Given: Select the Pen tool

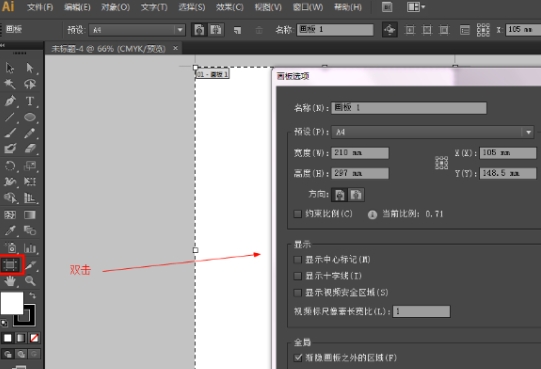Looking at the screenshot, I should click(10, 101).
